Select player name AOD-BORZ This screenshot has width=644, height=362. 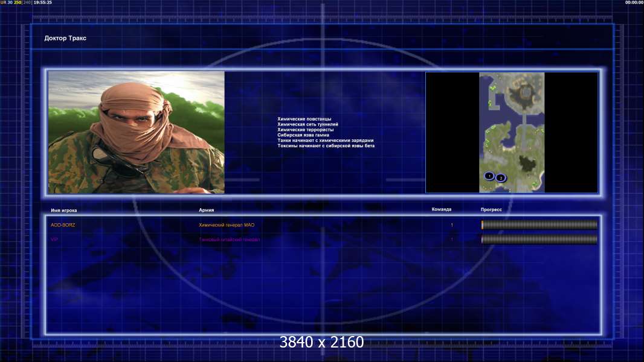point(63,225)
